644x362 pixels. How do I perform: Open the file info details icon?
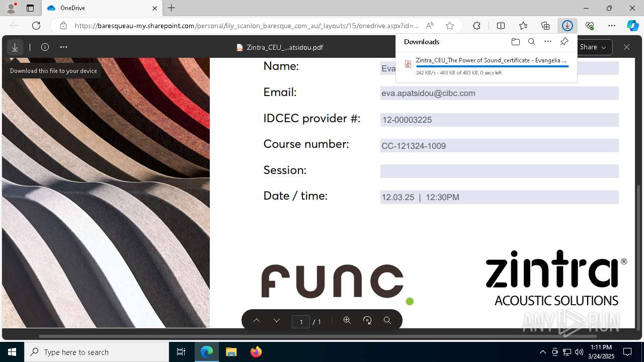[x=45, y=47]
